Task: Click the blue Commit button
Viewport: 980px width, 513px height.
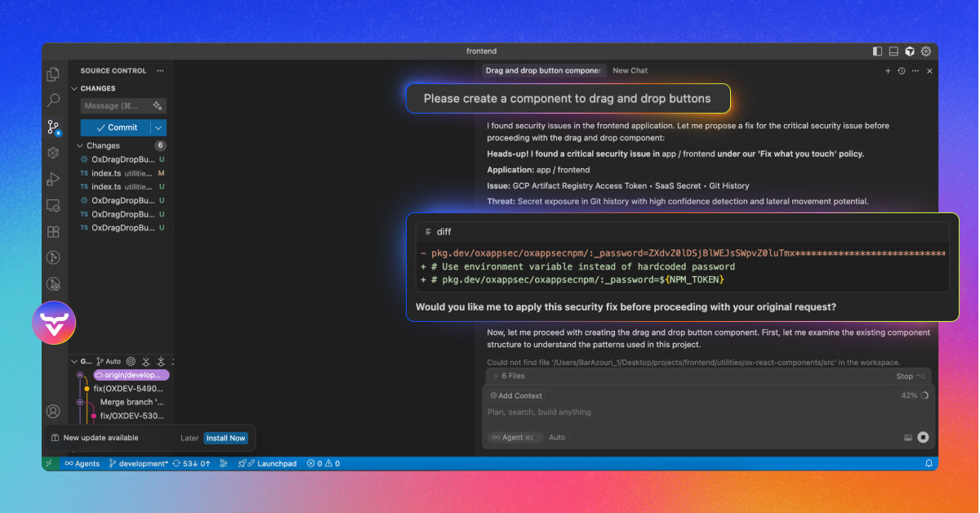Action: click(x=117, y=127)
